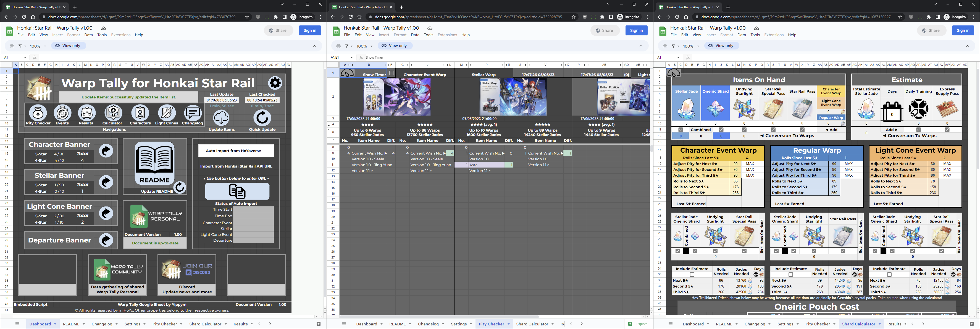Click the vertical scrollbar in middle window

click(651, 148)
